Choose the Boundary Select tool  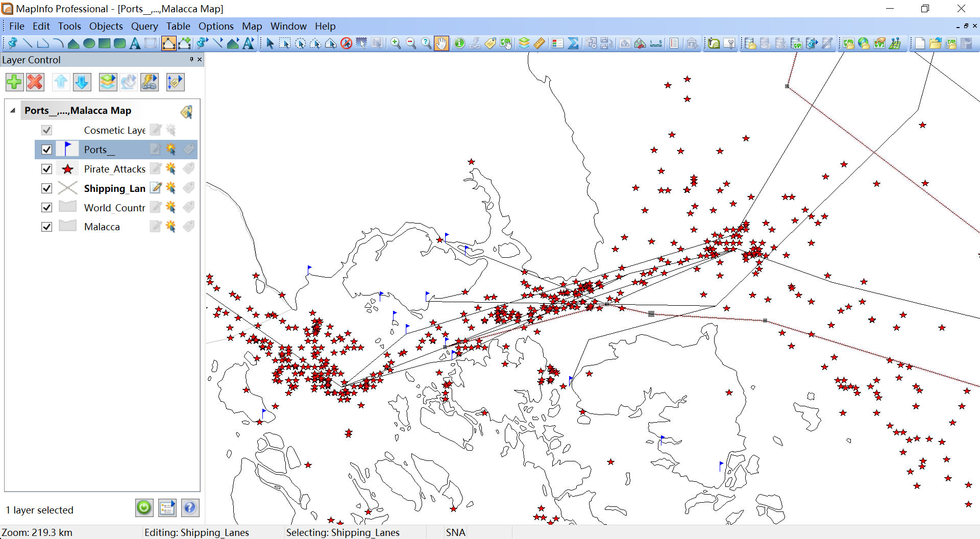tap(331, 43)
